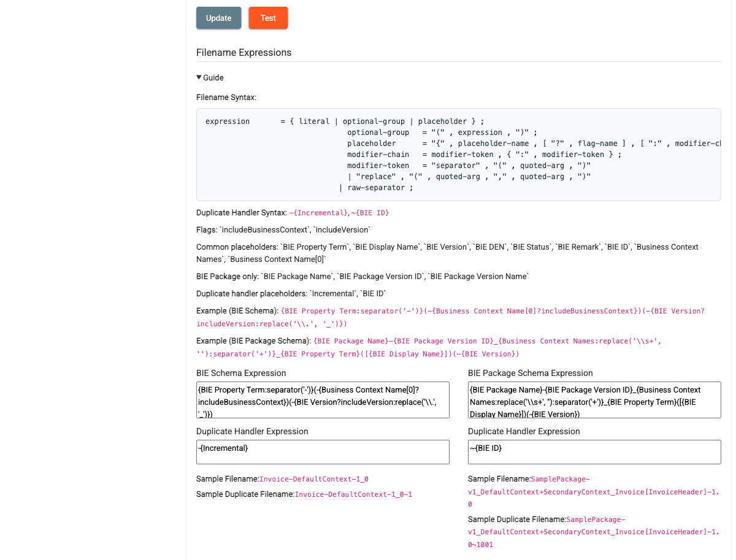
Task: Click the Duplicate handler placeholders line
Action: click(291, 294)
